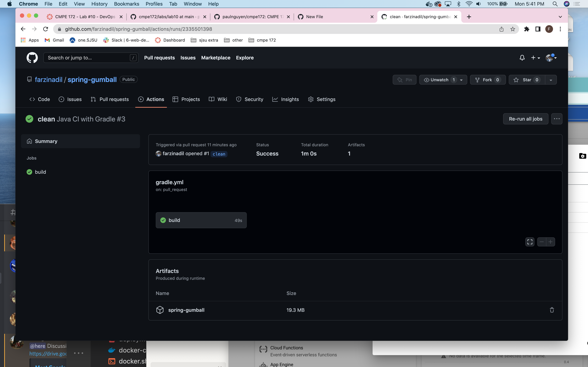Screen dimensions: 588x367
Task: Expand the create new plus dropdown
Action: point(535,58)
